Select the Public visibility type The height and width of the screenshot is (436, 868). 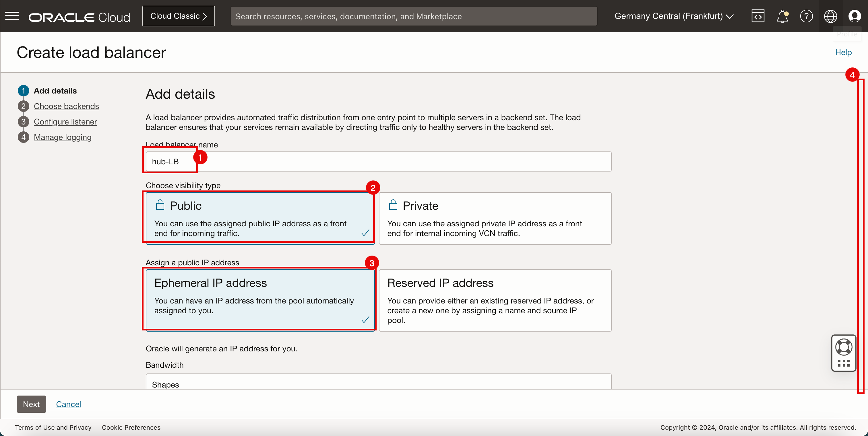(x=259, y=218)
